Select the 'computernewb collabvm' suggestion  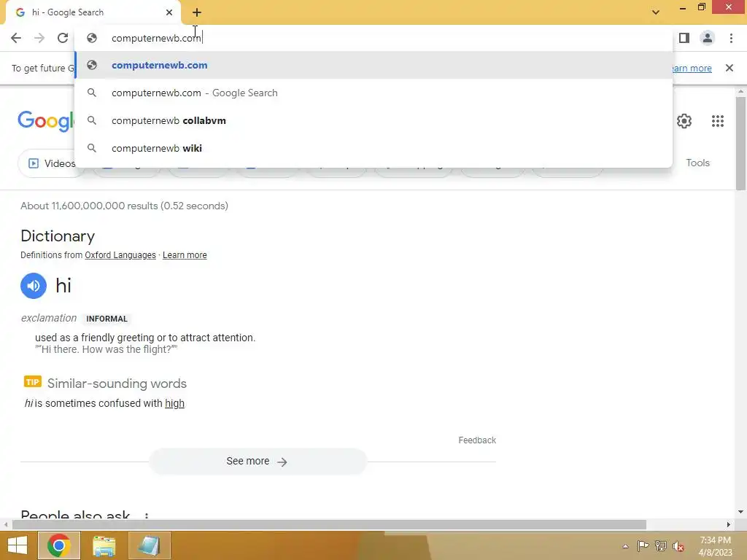coord(374,120)
